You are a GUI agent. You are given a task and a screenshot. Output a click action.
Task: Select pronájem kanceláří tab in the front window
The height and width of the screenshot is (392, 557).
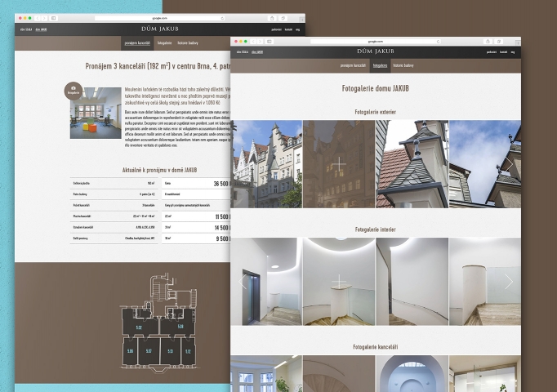click(353, 65)
